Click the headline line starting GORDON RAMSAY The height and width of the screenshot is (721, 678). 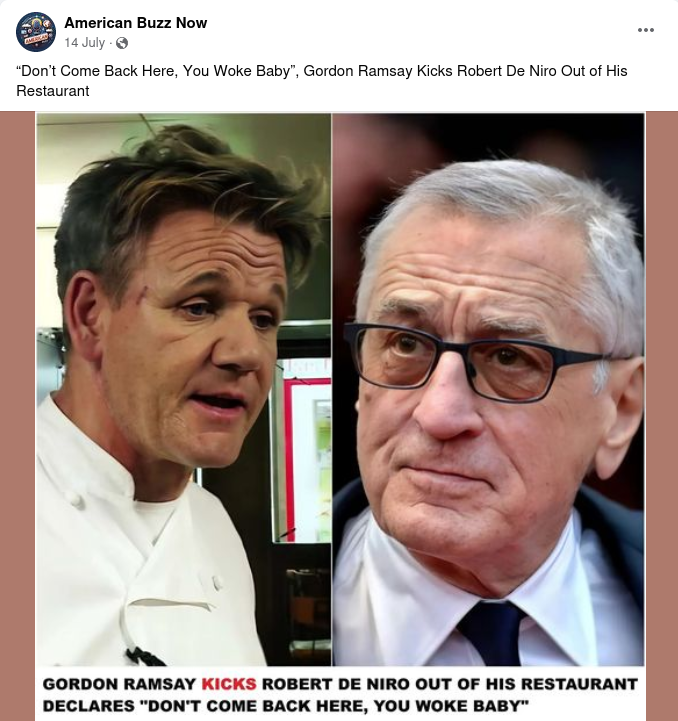(x=340, y=684)
